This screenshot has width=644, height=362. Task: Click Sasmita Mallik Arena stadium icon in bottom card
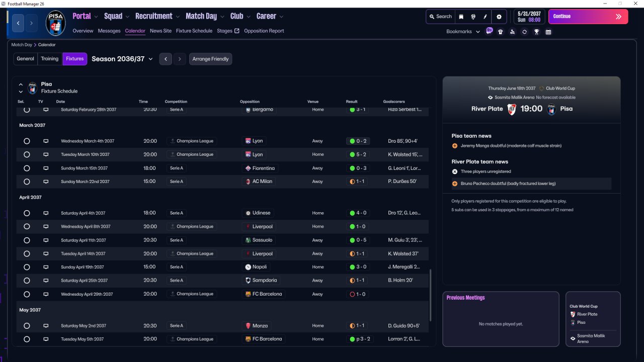573,338
